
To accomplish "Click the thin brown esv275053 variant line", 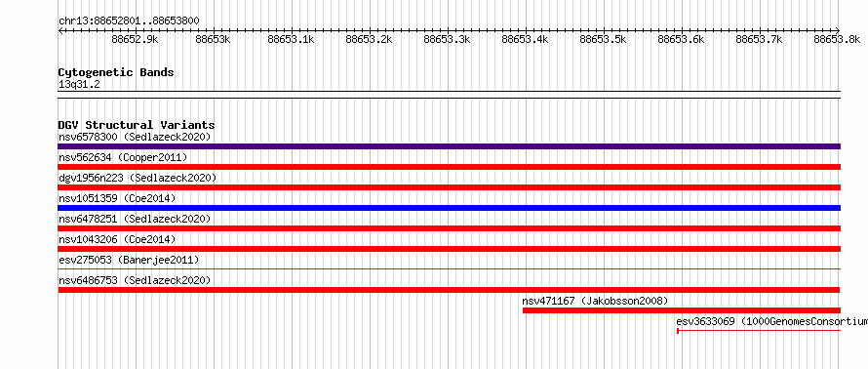I will coord(449,268).
